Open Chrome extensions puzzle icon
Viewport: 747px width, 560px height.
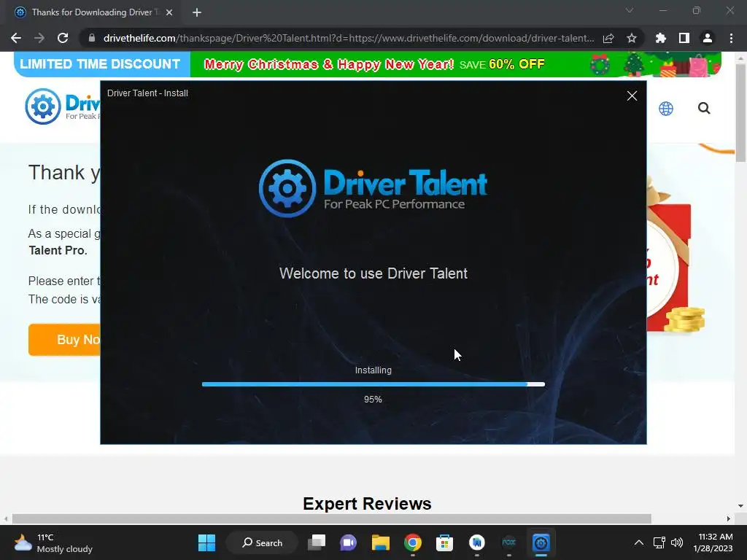click(660, 38)
